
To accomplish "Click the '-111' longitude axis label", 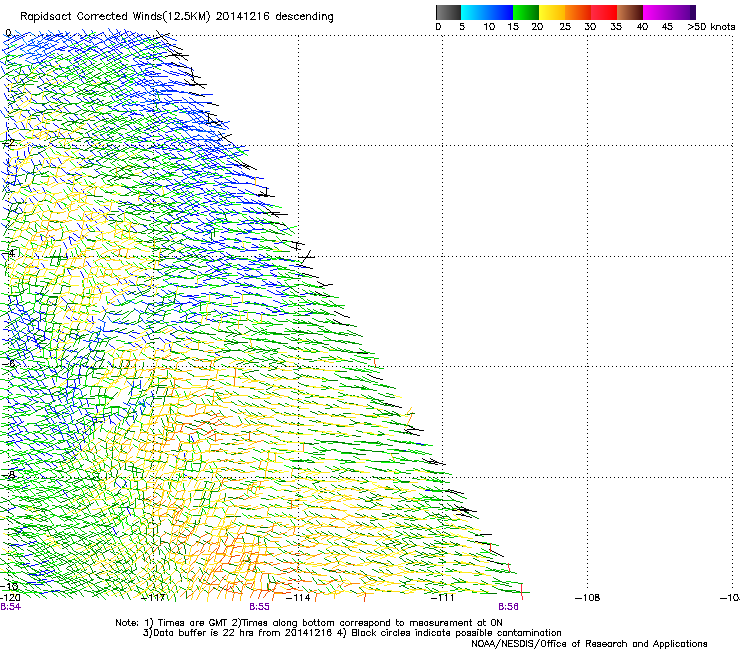I will (x=443, y=598).
